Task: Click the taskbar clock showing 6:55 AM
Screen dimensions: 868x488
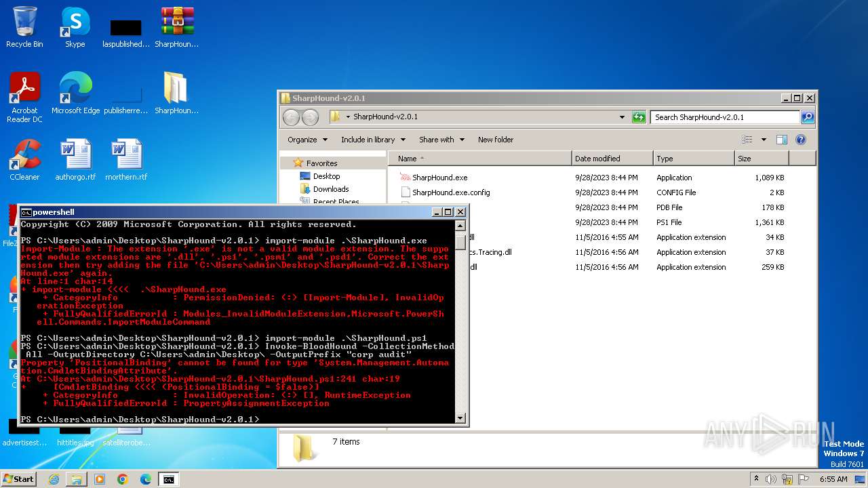Action: click(833, 479)
